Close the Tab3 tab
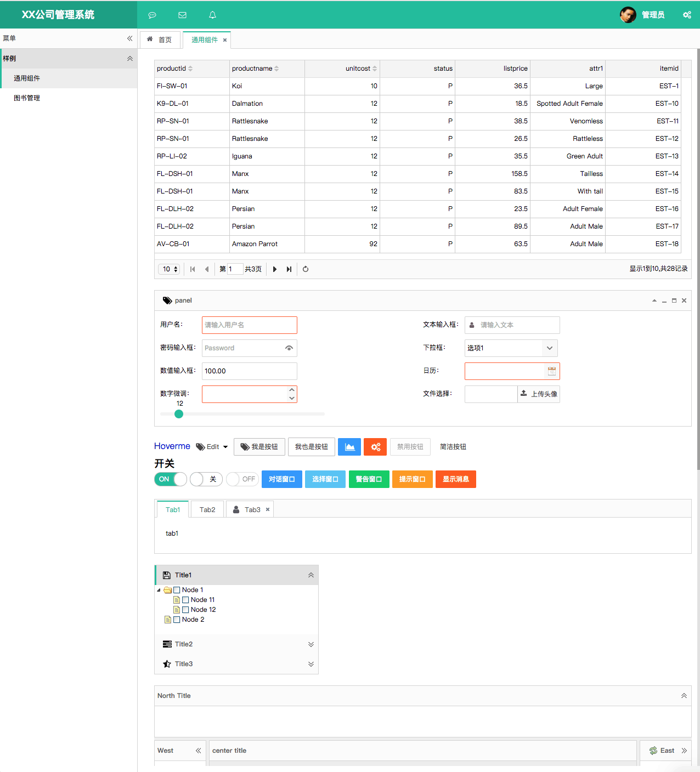Viewport: 700px width, 772px height. click(x=268, y=509)
